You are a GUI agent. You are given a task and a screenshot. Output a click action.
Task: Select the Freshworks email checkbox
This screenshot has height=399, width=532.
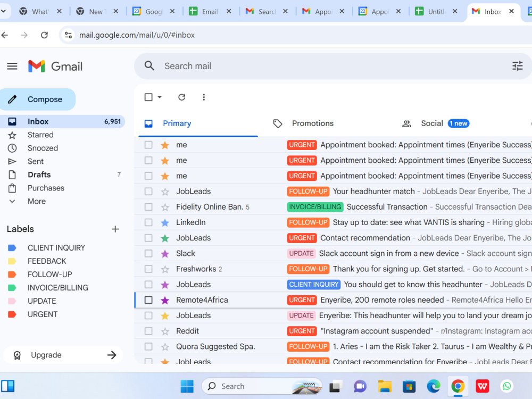click(148, 269)
